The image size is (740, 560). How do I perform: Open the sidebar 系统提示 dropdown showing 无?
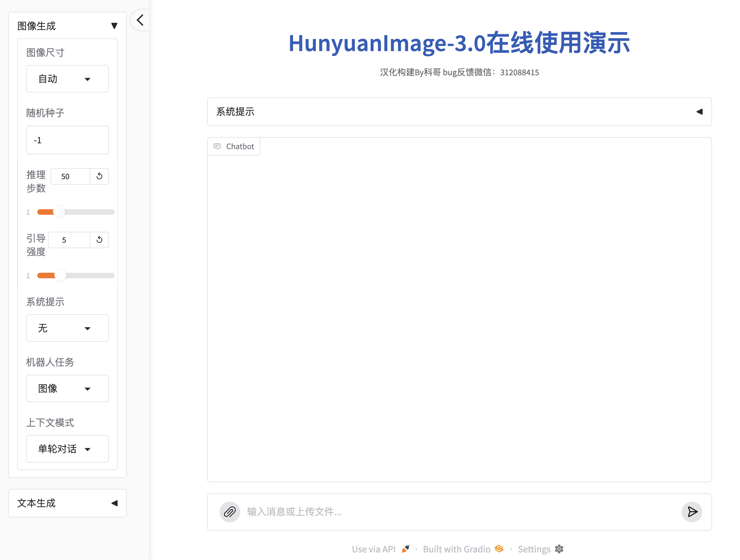pos(67,328)
